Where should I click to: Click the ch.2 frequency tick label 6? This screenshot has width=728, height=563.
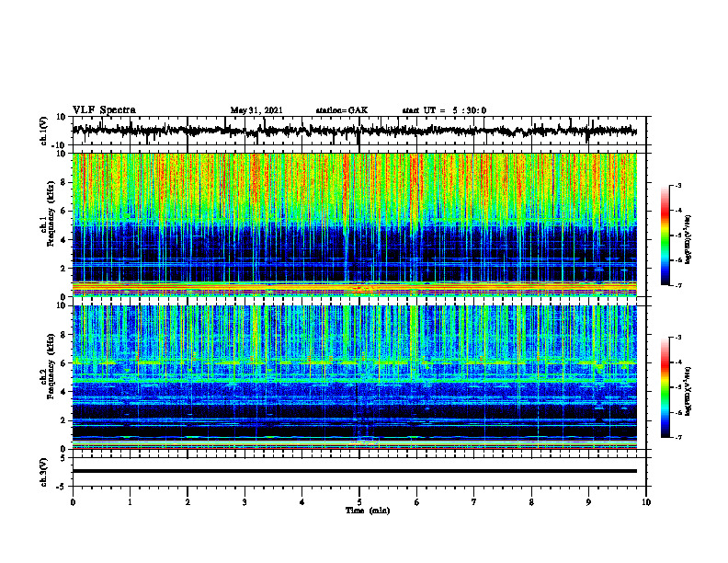tap(65, 363)
